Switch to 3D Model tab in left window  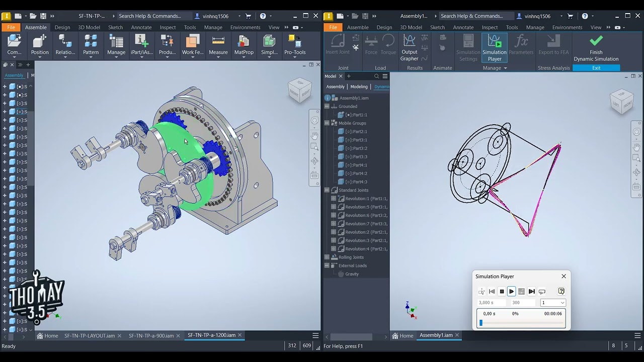coord(89,27)
